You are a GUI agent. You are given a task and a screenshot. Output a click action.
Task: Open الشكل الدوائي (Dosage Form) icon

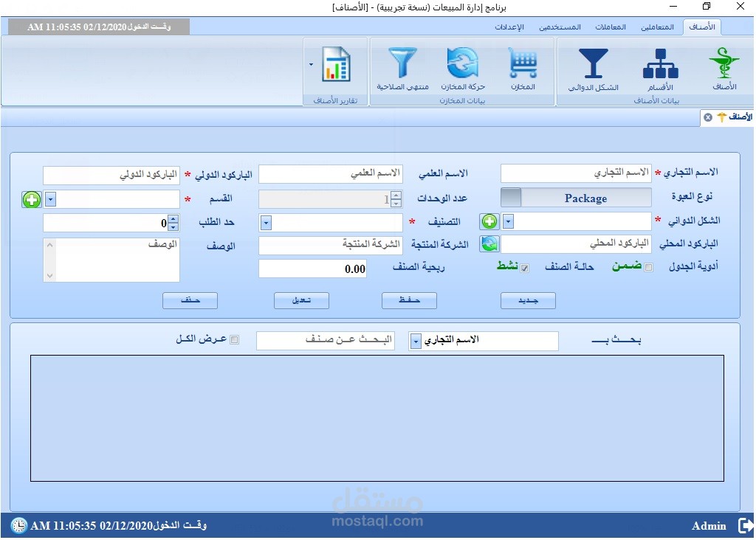(x=593, y=66)
